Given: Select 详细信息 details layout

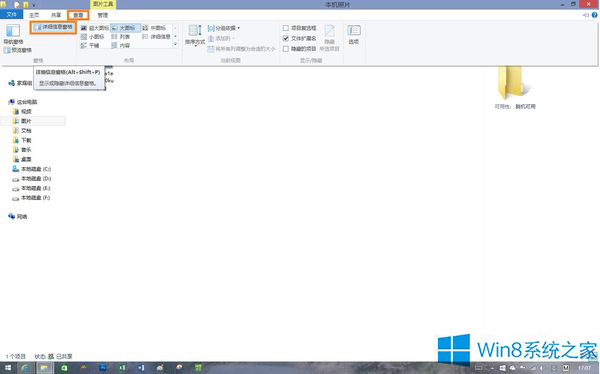Looking at the screenshot, I should pyautogui.click(x=156, y=37).
